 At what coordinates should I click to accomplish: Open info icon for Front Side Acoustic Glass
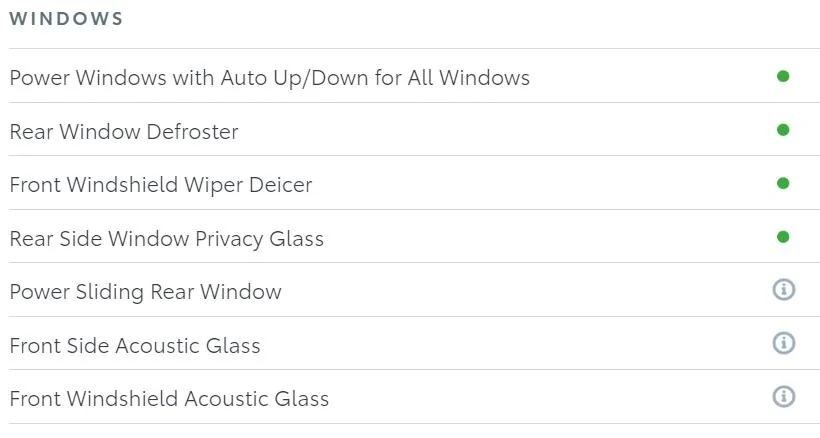pos(783,343)
